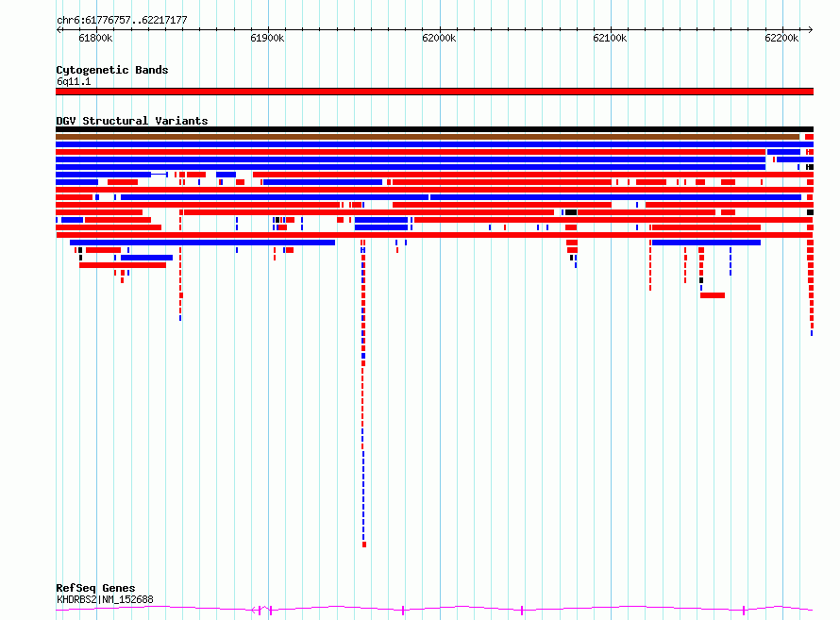Select the black variant block near 62075k
The image size is (840, 620).
[571, 212]
